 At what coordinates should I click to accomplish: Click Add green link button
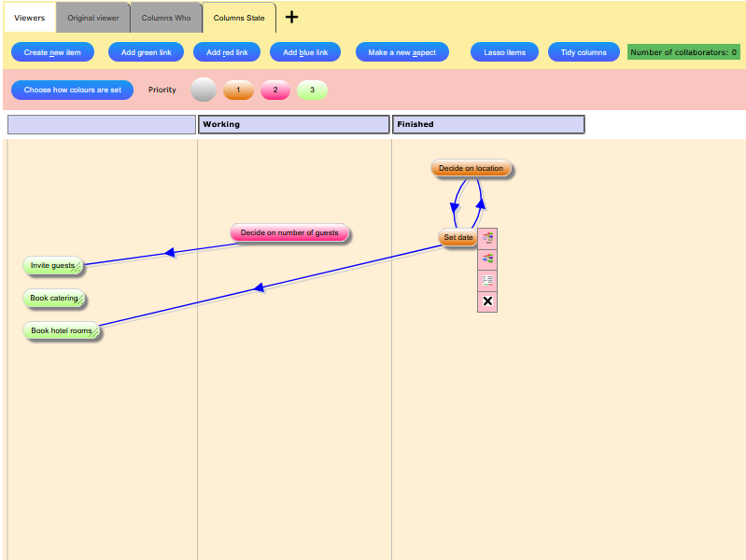pos(146,52)
